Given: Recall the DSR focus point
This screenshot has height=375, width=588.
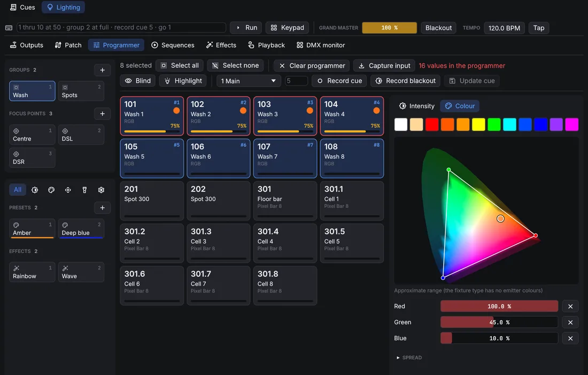Looking at the screenshot, I should (x=32, y=158).
